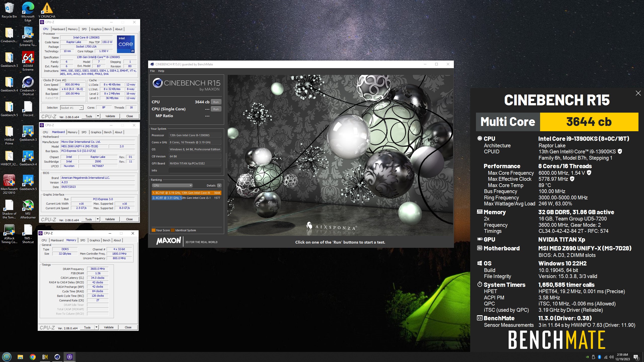Launch Intel(R) Extreme Tuning shortcut

(28, 36)
